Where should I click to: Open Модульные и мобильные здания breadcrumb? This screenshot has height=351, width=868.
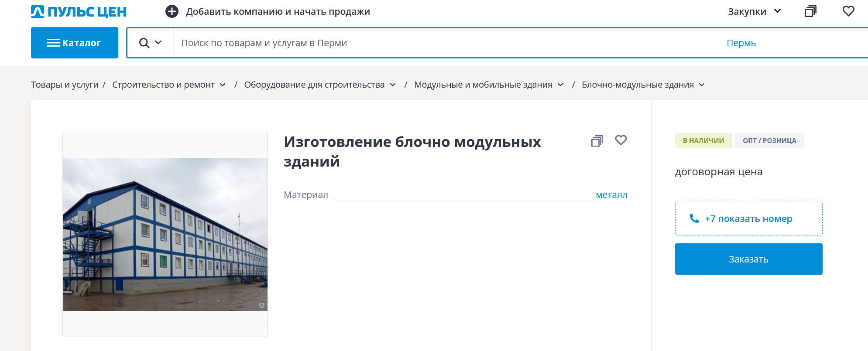(483, 85)
